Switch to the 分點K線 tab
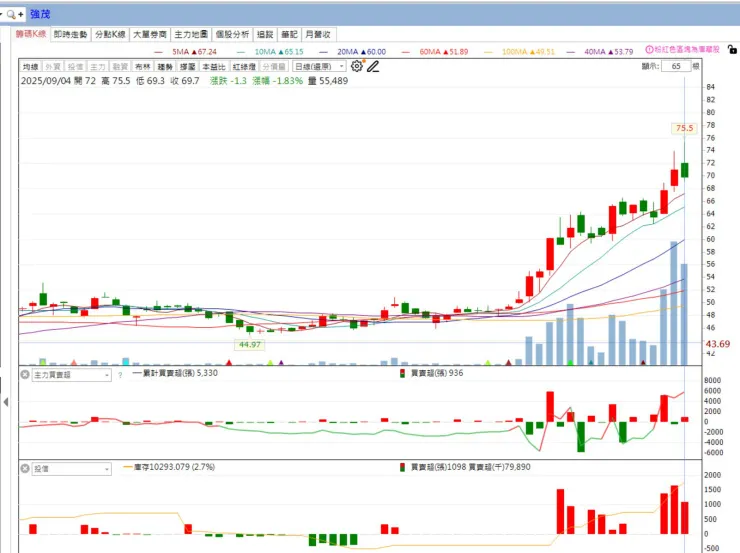Image resolution: width=740 pixels, height=553 pixels. point(110,34)
